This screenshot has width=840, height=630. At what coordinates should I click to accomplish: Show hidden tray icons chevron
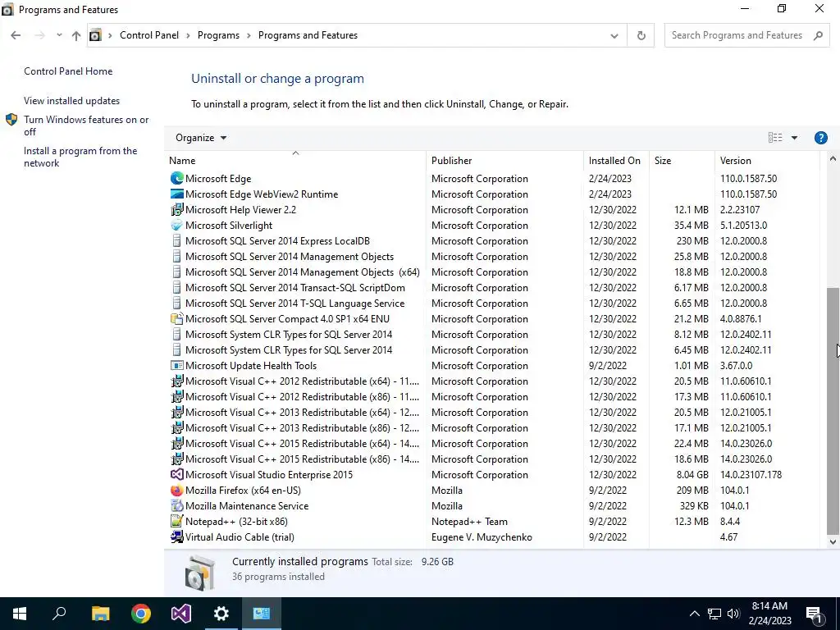pyautogui.click(x=694, y=614)
